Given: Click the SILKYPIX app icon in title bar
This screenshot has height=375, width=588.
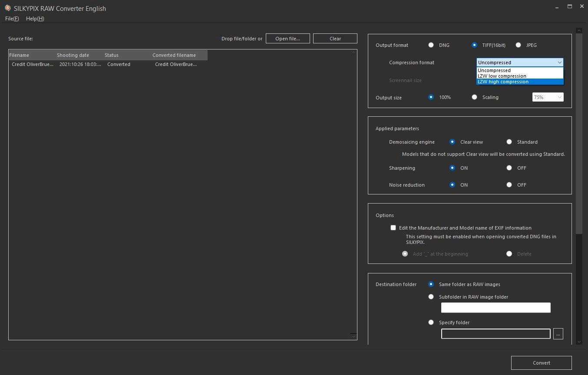Looking at the screenshot, I should click(x=7, y=8).
